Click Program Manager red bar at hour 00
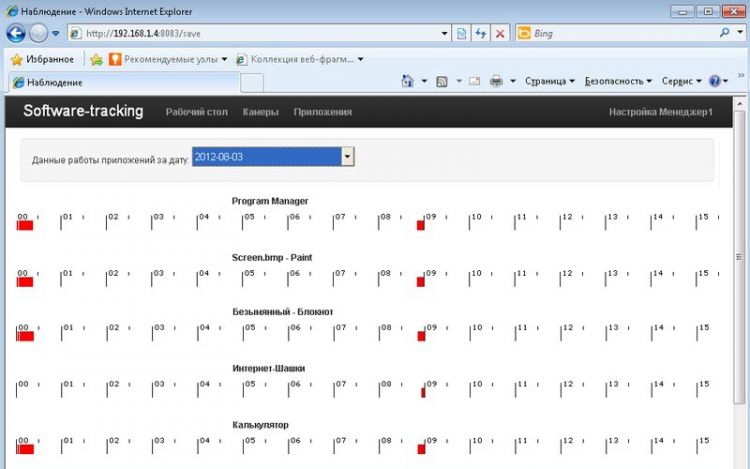Viewport: 750px width, 469px height. click(x=25, y=225)
